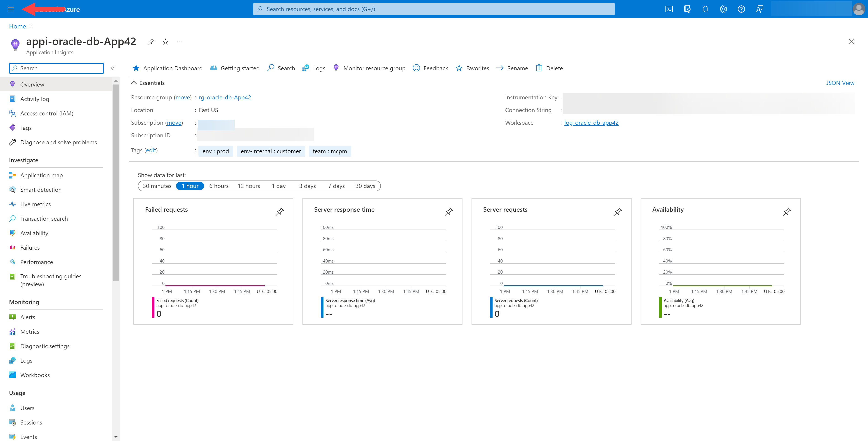This screenshot has width=868, height=441.
Task: Pin the Availability chart
Action: 787,211
